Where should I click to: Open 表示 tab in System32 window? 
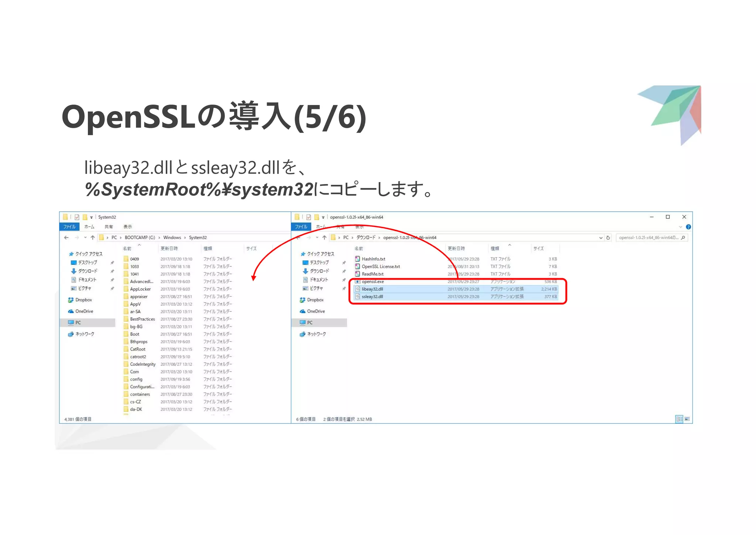128,227
